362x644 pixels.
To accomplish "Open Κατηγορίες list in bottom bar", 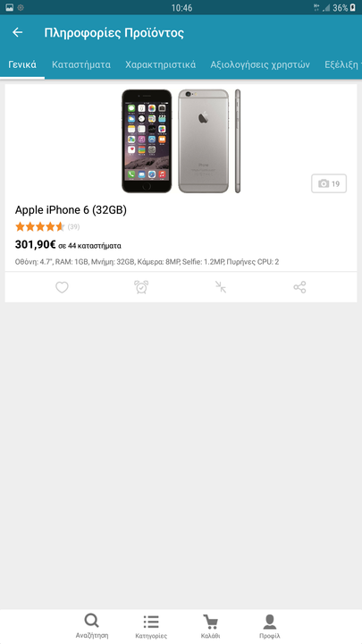I will 151,626.
